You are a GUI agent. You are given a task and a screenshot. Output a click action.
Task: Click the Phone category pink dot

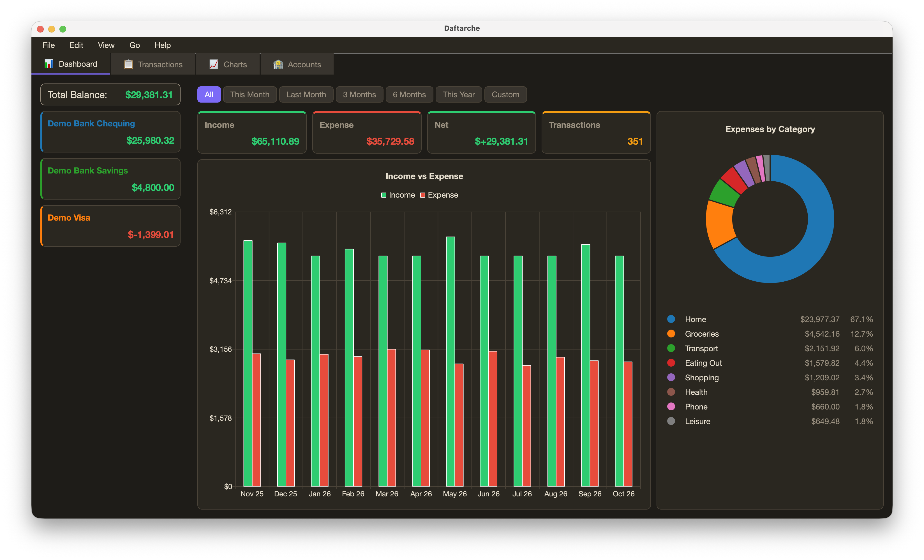pos(671,407)
